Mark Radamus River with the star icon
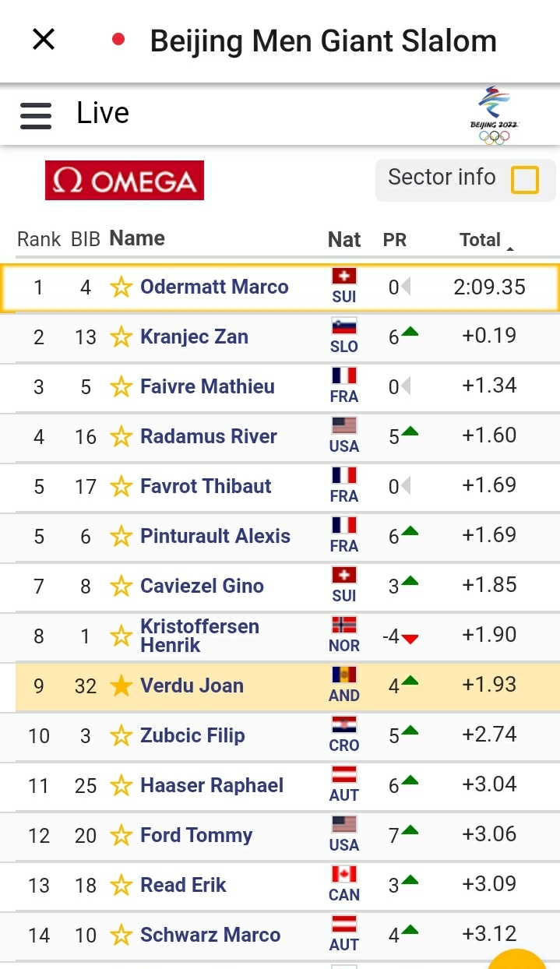This screenshot has width=560, height=969. [x=121, y=437]
